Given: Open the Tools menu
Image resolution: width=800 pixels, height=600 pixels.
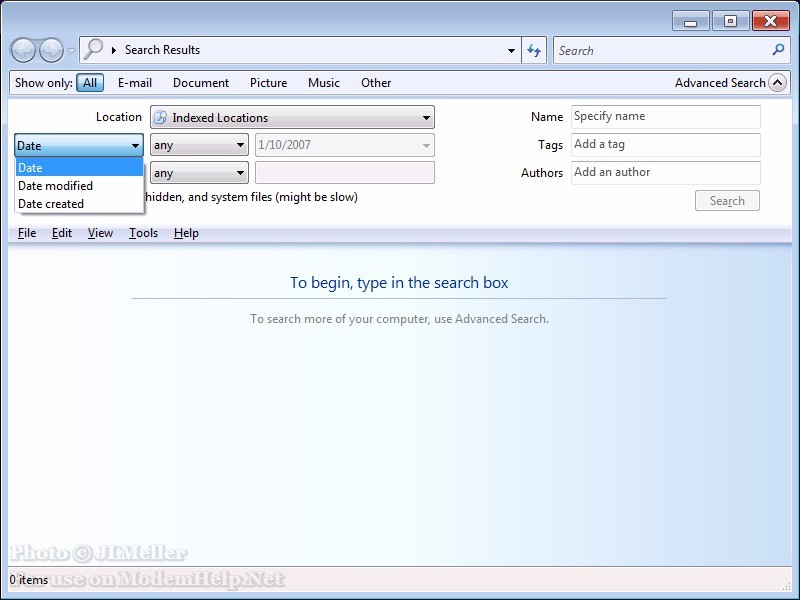Looking at the screenshot, I should pos(143,233).
